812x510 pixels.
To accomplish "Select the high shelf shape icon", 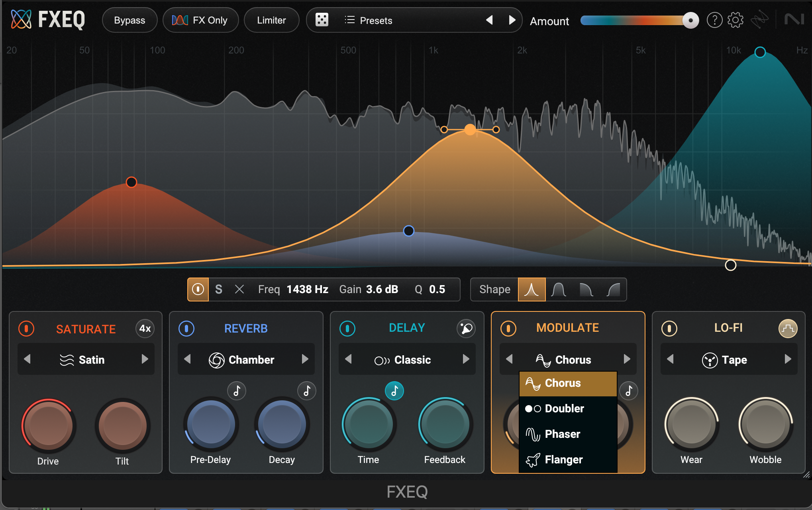I will tap(614, 289).
